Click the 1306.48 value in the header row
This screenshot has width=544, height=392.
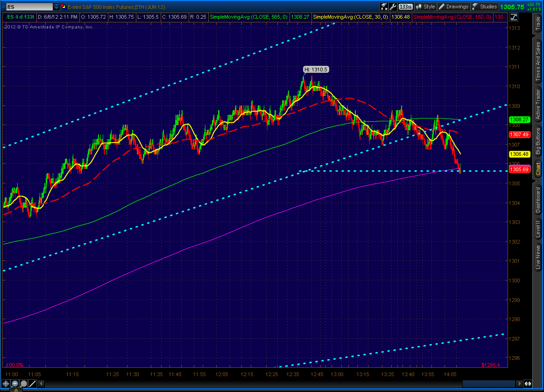click(400, 17)
